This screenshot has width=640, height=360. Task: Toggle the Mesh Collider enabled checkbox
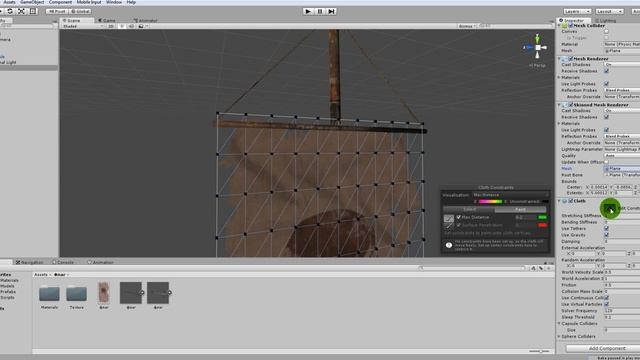point(571,25)
